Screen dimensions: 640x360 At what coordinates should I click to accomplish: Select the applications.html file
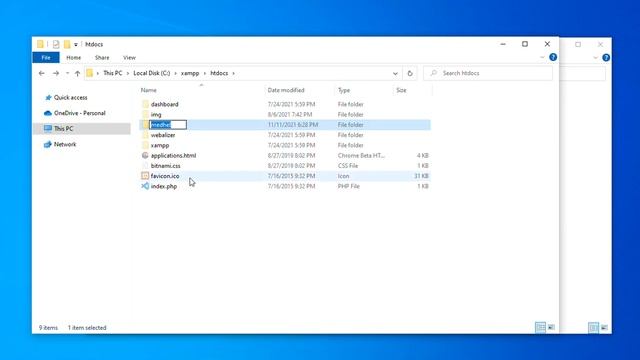pos(173,156)
